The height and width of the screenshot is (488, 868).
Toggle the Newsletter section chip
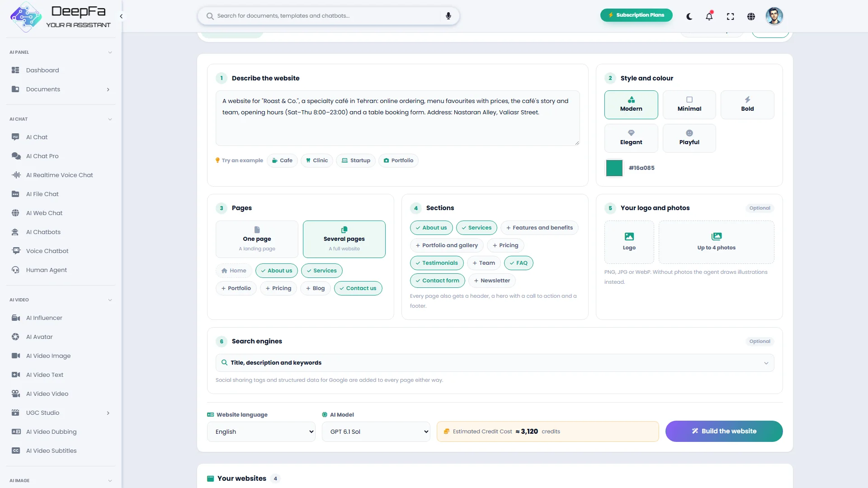pos(492,281)
